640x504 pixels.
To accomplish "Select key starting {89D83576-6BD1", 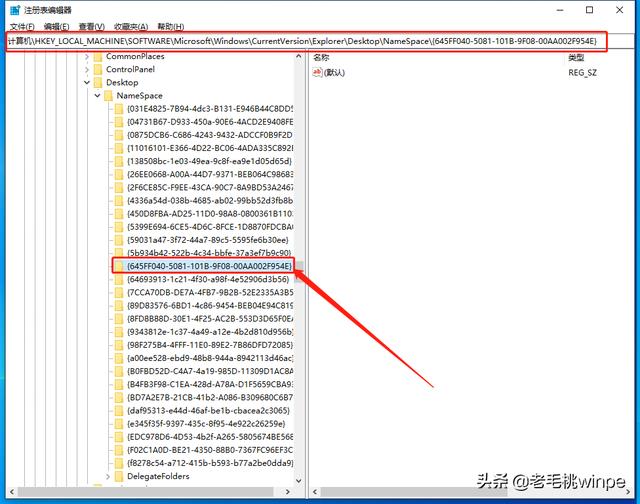I will [210, 306].
